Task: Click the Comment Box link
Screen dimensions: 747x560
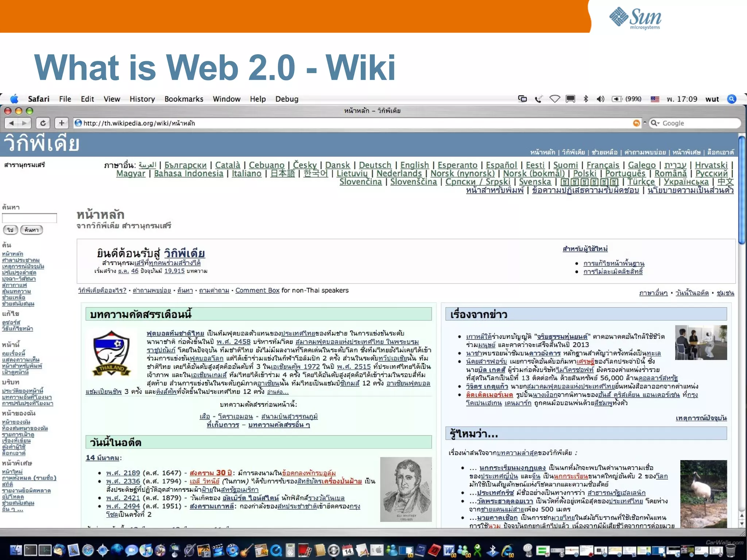Action: pos(257,290)
